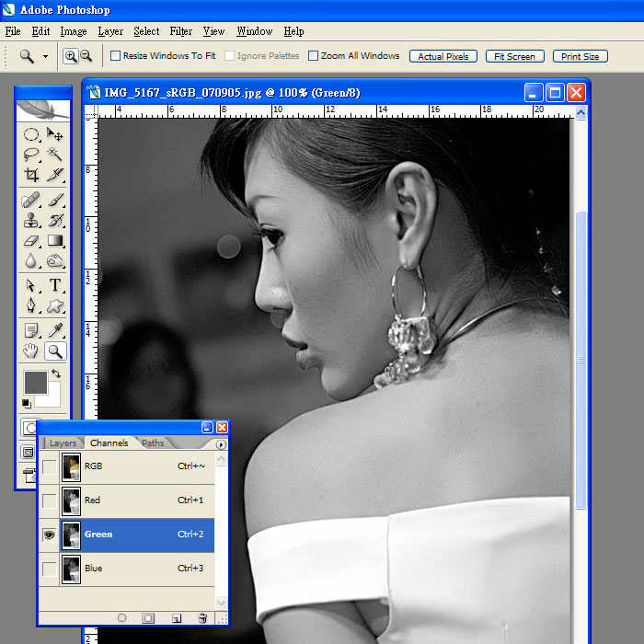The image size is (644, 644).
Task: Select the Magic Wand tool
Action: click(x=55, y=154)
